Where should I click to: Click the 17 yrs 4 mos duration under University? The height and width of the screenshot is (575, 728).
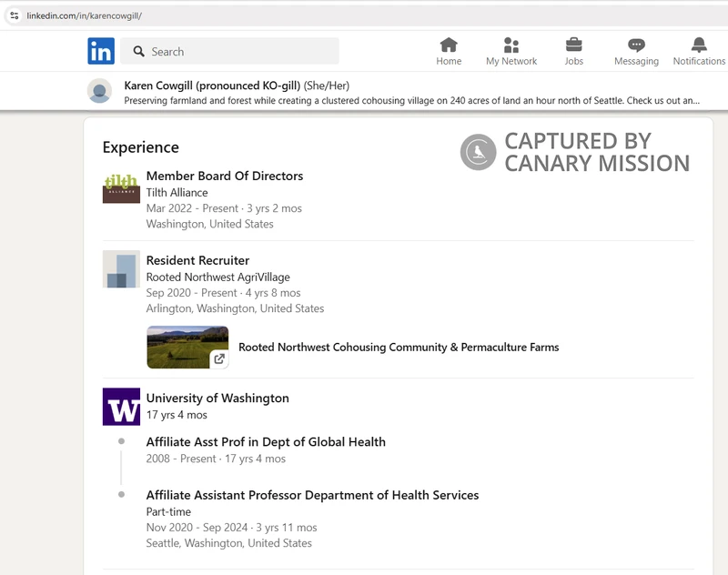tap(177, 415)
